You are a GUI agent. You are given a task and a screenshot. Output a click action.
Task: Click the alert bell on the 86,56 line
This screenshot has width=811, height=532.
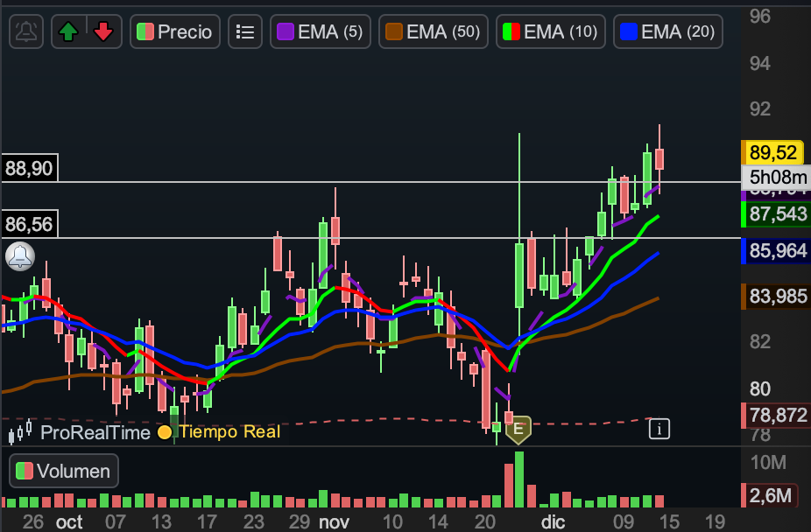point(19,256)
